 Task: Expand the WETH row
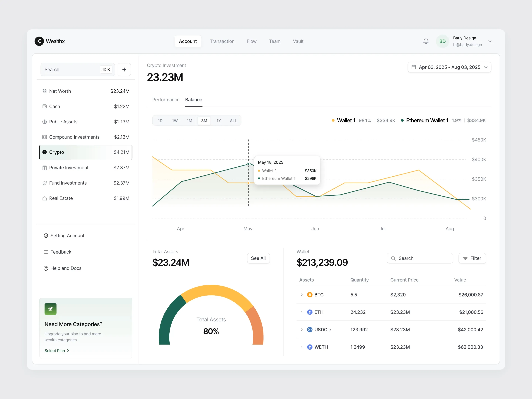point(302,347)
